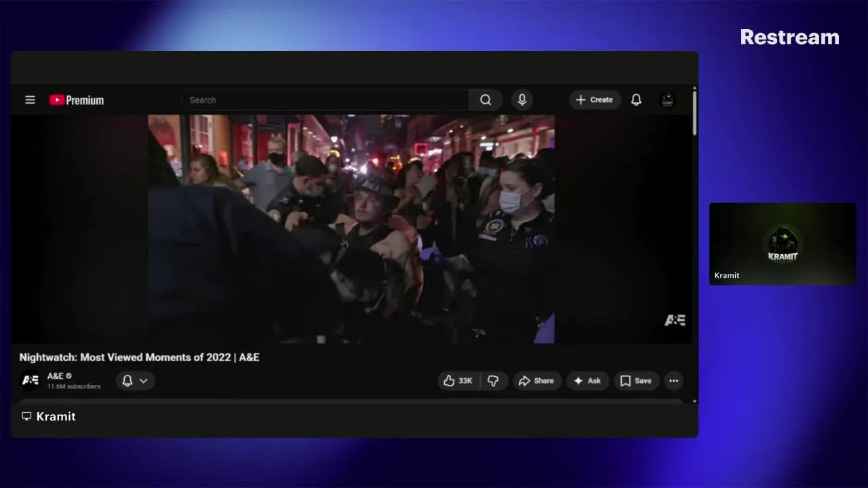This screenshot has width=868, height=488.
Task: Open the account avatar menu
Action: pos(667,100)
